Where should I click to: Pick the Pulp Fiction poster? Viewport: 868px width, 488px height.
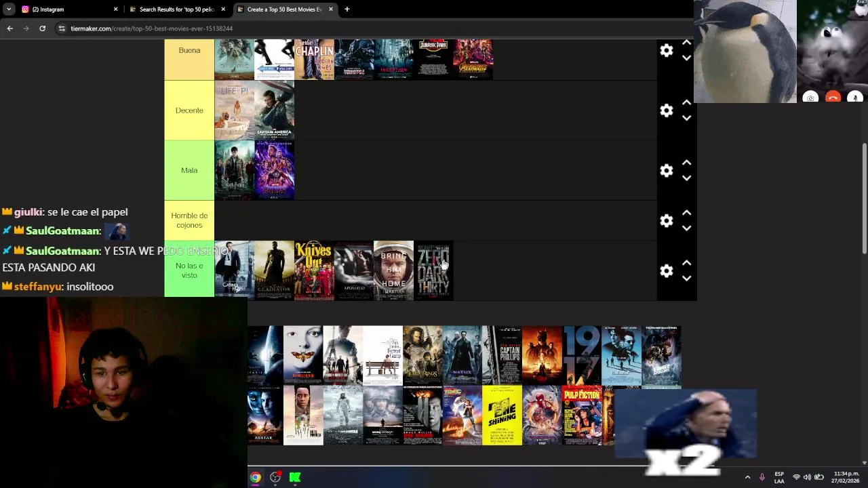click(x=581, y=415)
